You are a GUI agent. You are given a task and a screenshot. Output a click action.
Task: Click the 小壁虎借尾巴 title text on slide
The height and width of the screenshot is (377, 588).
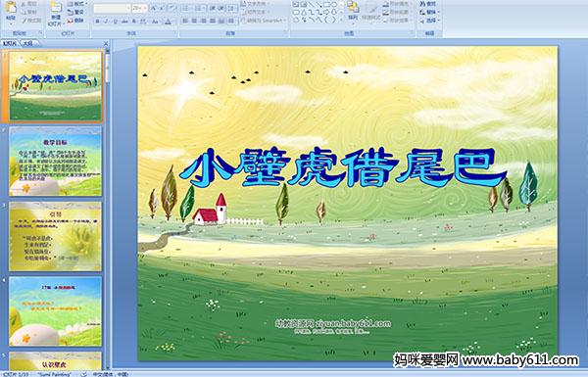tap(343, 167)
